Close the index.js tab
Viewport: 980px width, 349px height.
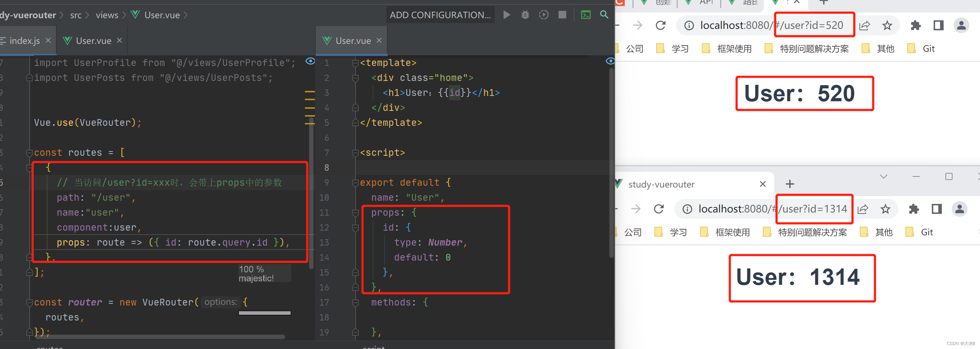pyautogui.click(x=48, y=40)
